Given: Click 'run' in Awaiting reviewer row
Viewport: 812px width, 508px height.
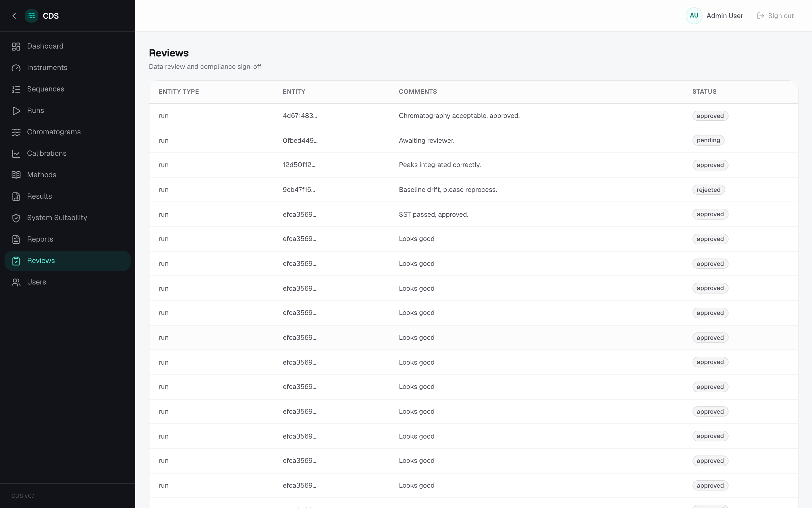Looking at the screenshot, I should point(164,141).
